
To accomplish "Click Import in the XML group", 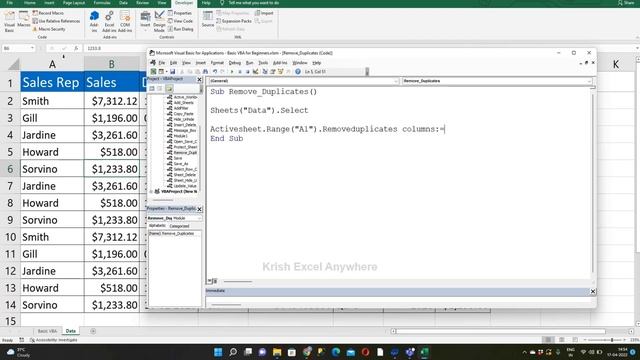I will click(264, 13).
